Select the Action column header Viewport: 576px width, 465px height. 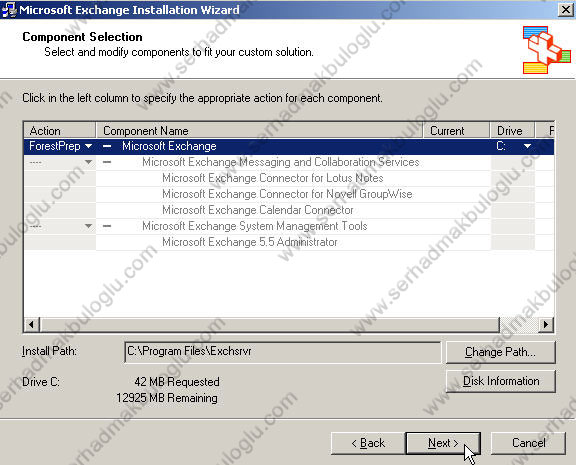[60, 131]
